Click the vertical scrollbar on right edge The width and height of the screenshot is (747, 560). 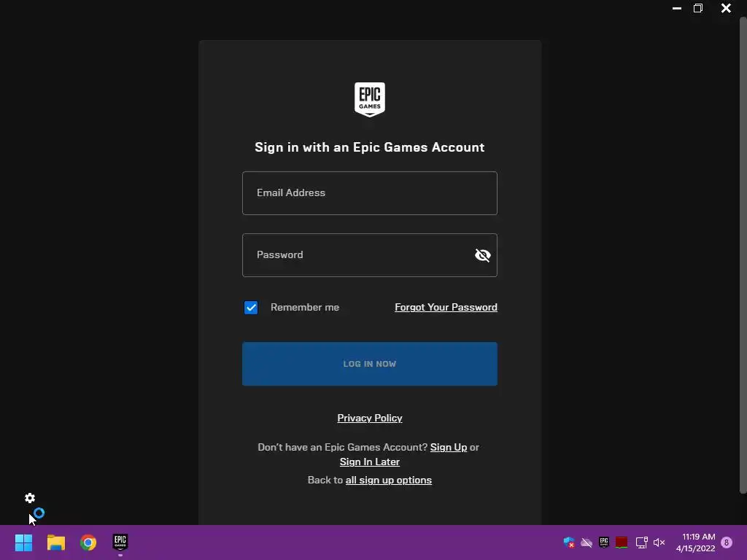[743, 254]
